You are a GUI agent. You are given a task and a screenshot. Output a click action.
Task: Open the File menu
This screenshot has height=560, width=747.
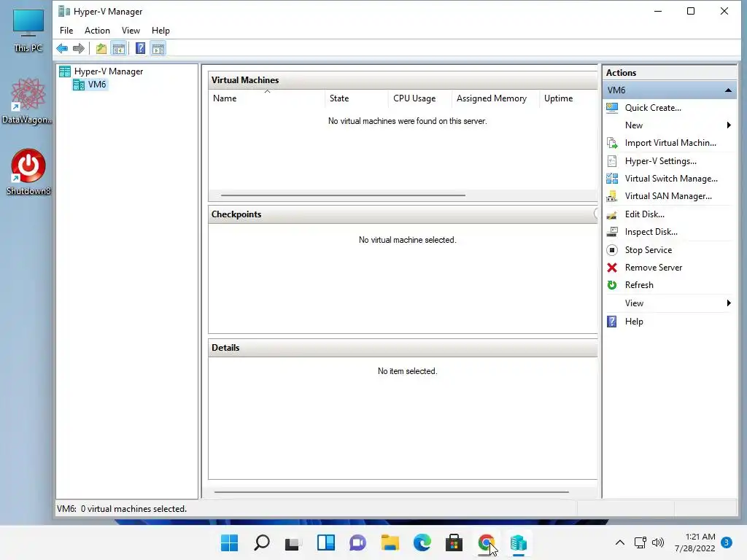[x=66, y=31]
